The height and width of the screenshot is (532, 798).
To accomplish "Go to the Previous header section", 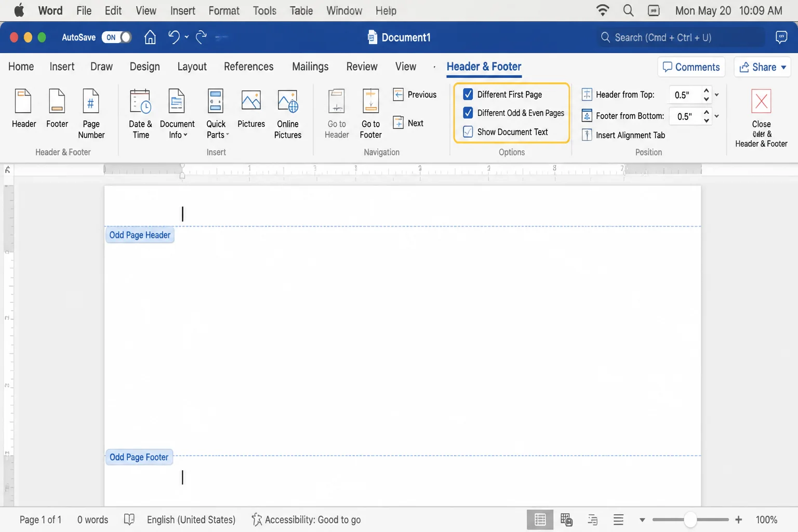I will (415, 95).
